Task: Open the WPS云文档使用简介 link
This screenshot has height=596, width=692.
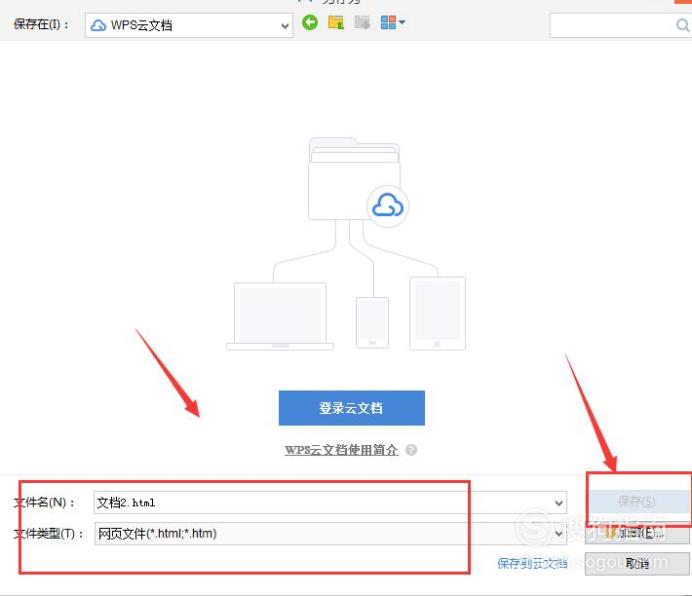Action: (341, 450)
